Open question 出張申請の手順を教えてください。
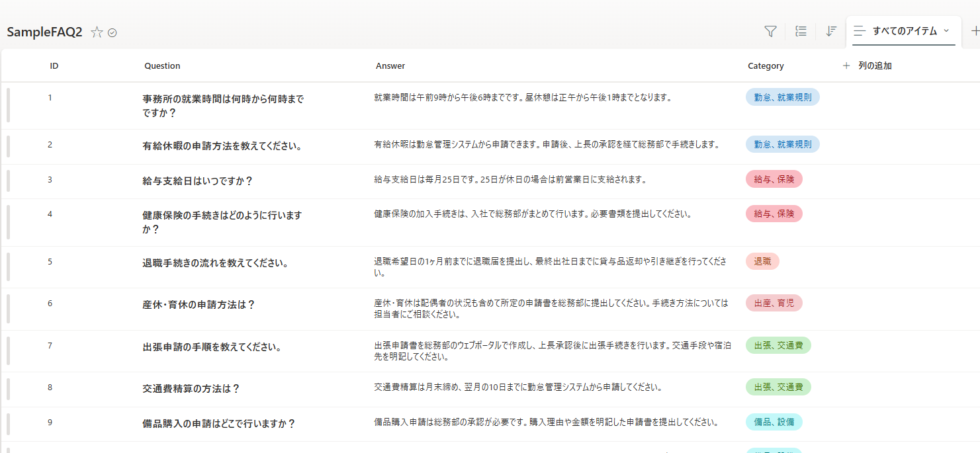The width and height of the screenshot is (980, 453). (212, 347)
